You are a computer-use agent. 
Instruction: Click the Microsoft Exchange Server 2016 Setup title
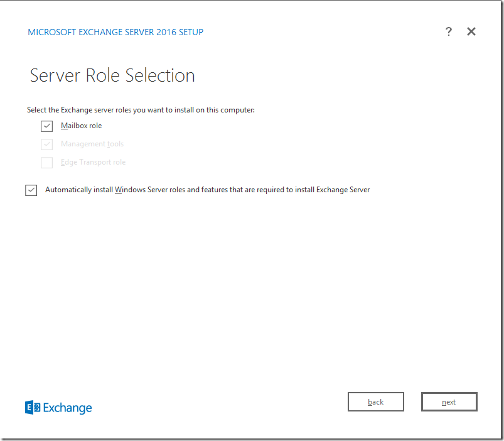point(115,32)
